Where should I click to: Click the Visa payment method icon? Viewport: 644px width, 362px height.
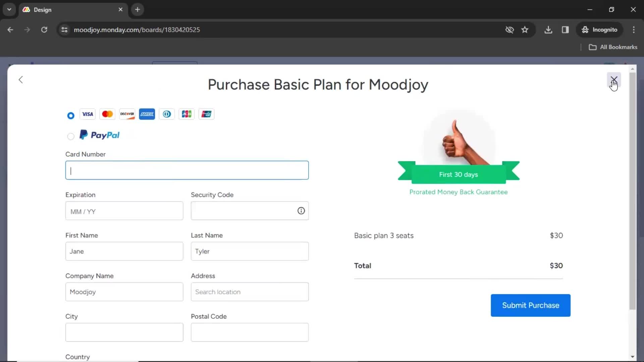click(x=87, y=114)
